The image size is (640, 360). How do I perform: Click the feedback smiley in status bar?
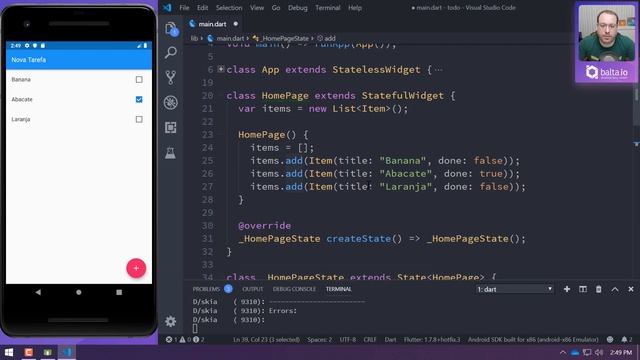click(x=610, y=340)
